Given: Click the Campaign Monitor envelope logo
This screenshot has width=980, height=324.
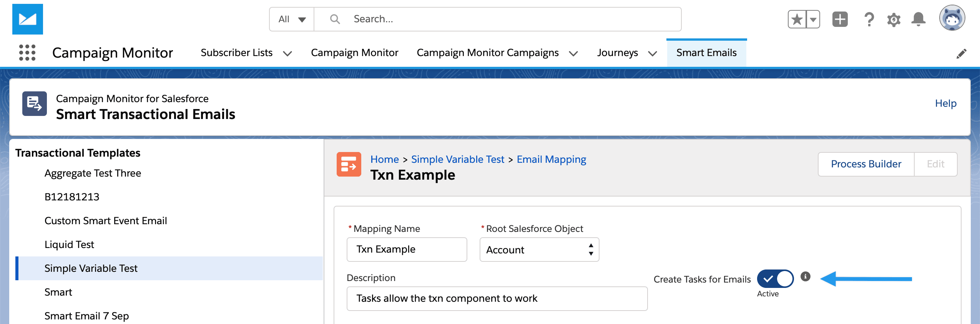Looking at the screenshot, I should [28, 19].
